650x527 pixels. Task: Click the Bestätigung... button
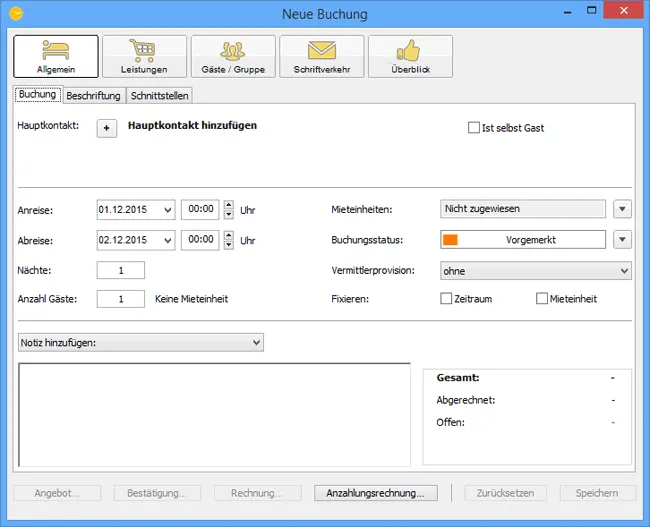click(x=157, y=493)
